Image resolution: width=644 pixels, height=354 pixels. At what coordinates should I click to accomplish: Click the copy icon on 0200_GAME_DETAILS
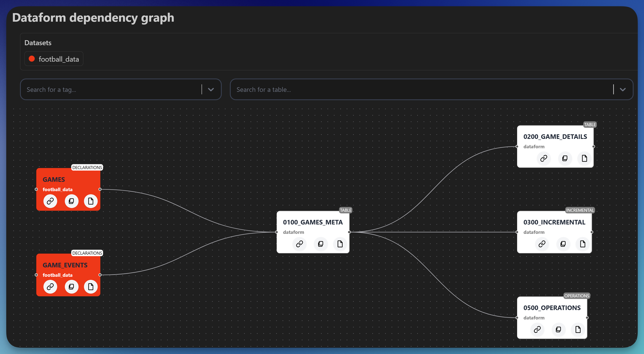tap(565, 158)
